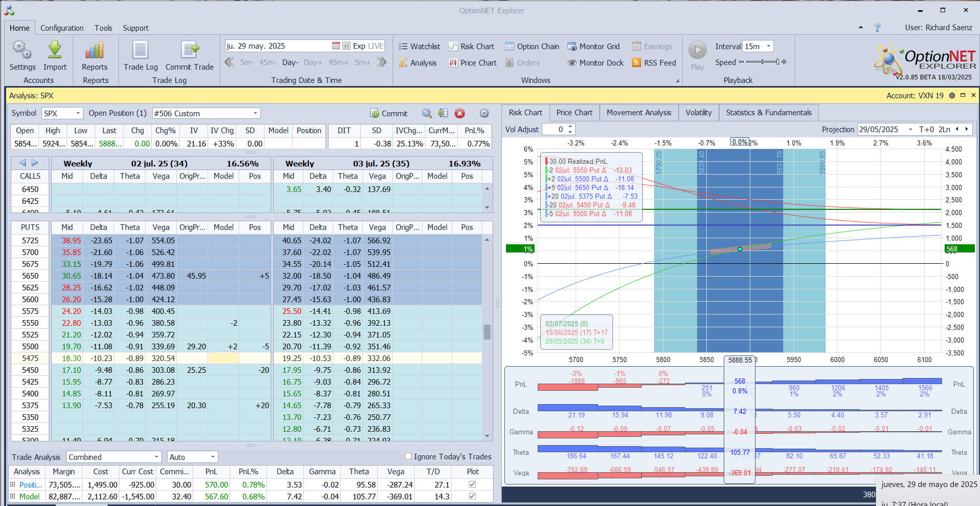This screenshot has height=506, width=980.
Task: Toggle Plot checkbox for Model row
Action: [472, 496]
